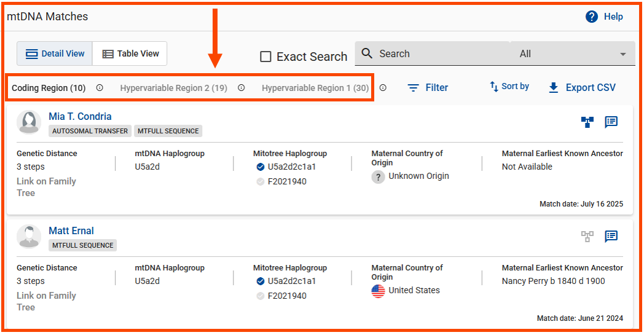Click info icon beside Hypervariable Region 2
The width and height of the screenshot is (644, 335).
point(241,88)
